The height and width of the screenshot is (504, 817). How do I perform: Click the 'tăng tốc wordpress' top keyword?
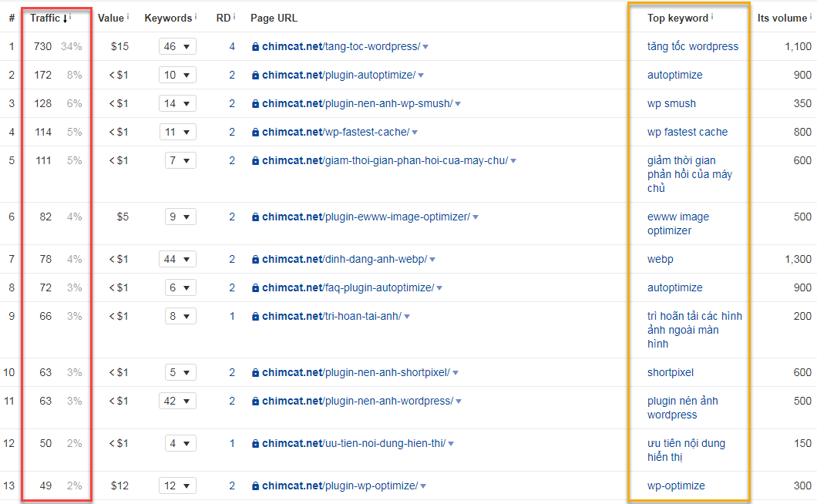(x=692, y=47)
